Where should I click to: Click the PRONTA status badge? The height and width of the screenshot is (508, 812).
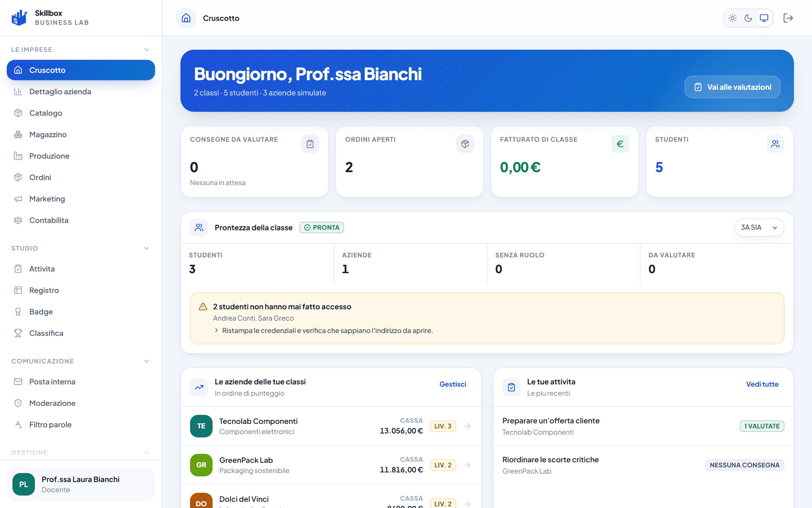coord(321,227)
